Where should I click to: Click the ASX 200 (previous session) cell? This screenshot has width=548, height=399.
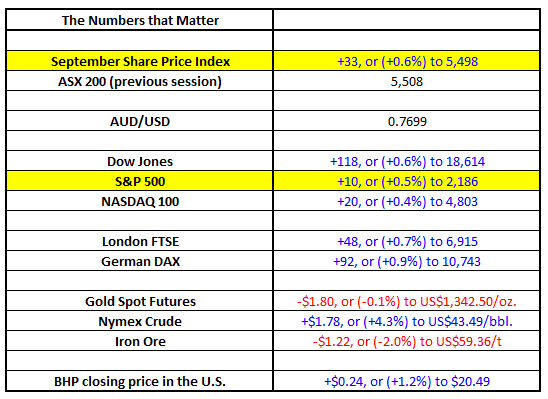[x=139, y=81]
